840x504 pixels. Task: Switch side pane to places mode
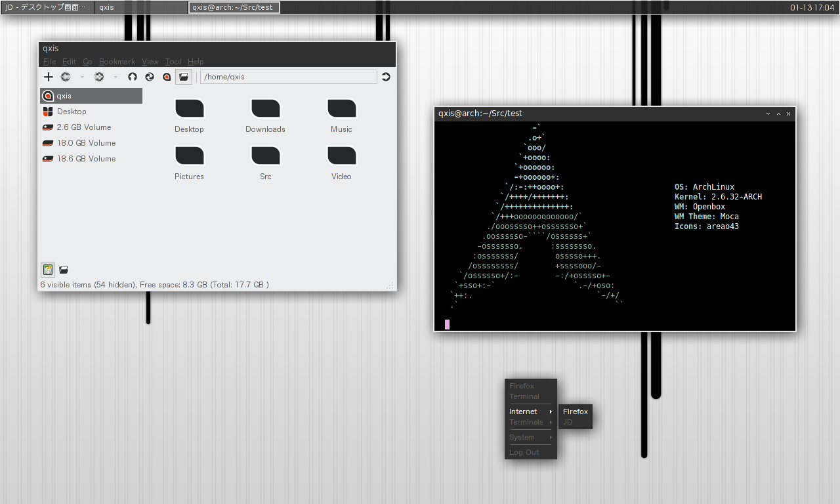click(48, 270)
